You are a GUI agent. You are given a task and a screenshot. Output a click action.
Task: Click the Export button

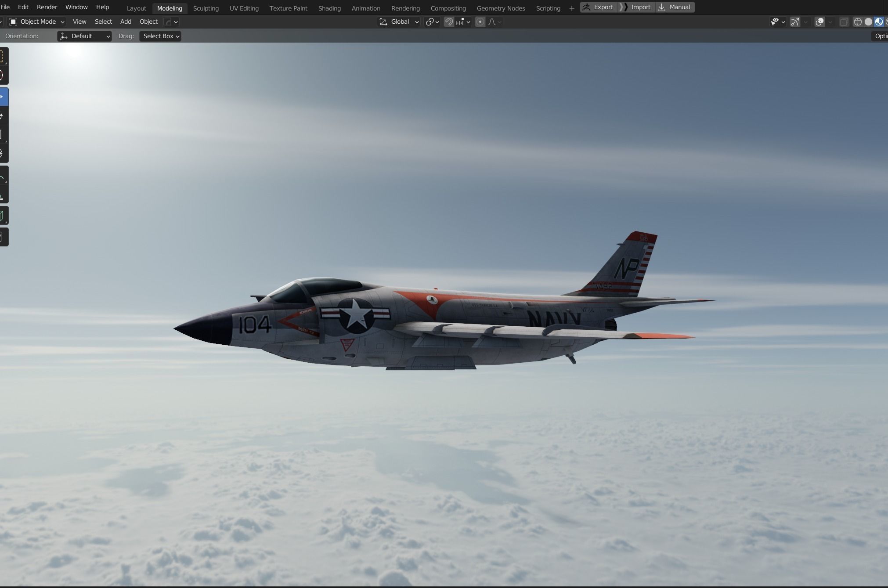coord(598,7)
